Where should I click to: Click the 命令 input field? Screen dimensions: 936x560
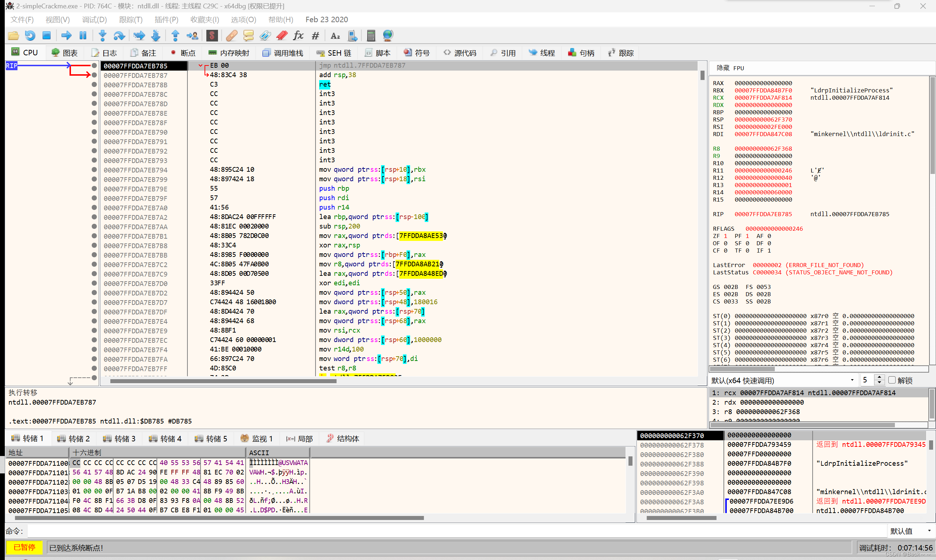[x=453, y=531]
